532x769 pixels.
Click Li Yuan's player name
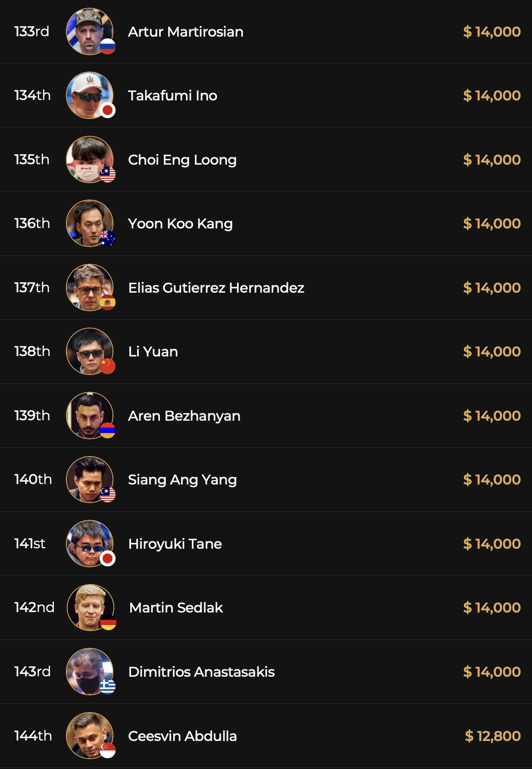pyautogui.click(x=153, y=351)
